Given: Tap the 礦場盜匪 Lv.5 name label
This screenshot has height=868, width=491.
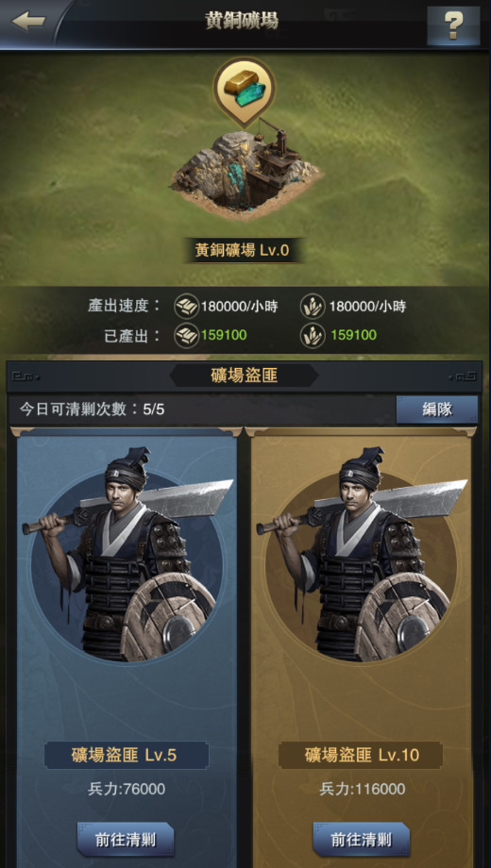Looking at the screenshot, I should tap(127, 755).
